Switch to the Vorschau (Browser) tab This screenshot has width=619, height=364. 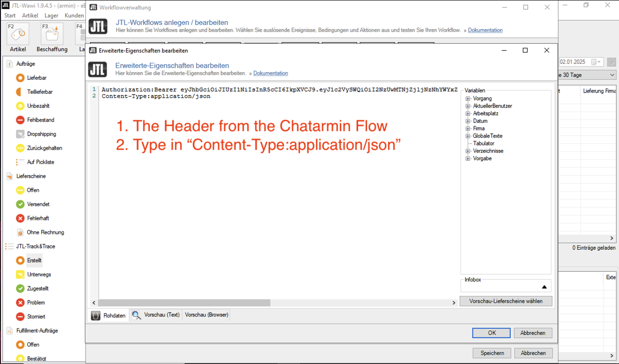(206, 315)
